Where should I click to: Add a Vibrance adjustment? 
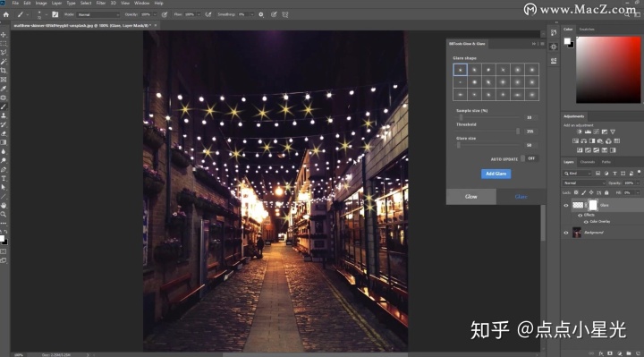[613, 132]
